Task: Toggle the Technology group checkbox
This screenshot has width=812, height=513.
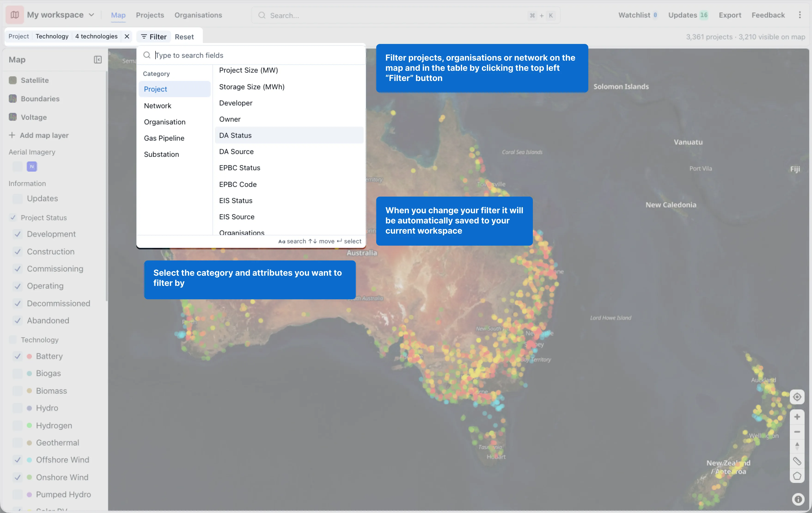Action: tap(13, 340)
